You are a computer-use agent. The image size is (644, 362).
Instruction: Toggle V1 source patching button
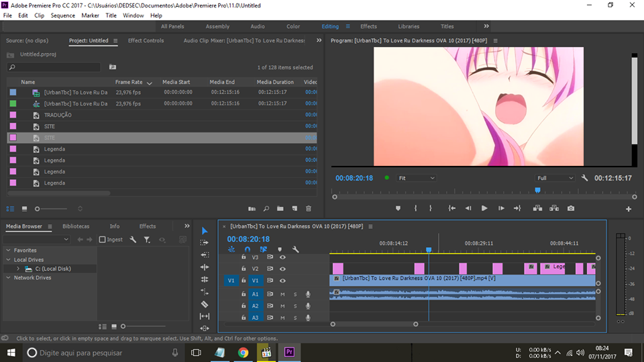pos(231,281)
